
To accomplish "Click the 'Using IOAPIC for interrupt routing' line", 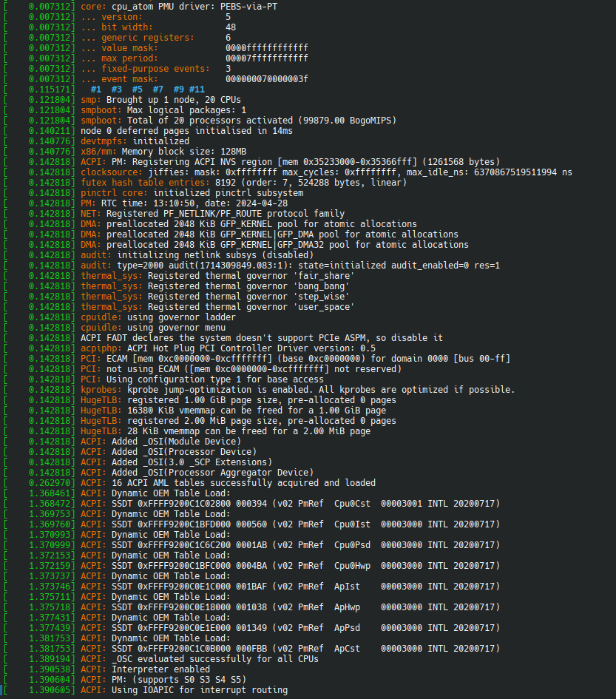I will tap(184, 689).
